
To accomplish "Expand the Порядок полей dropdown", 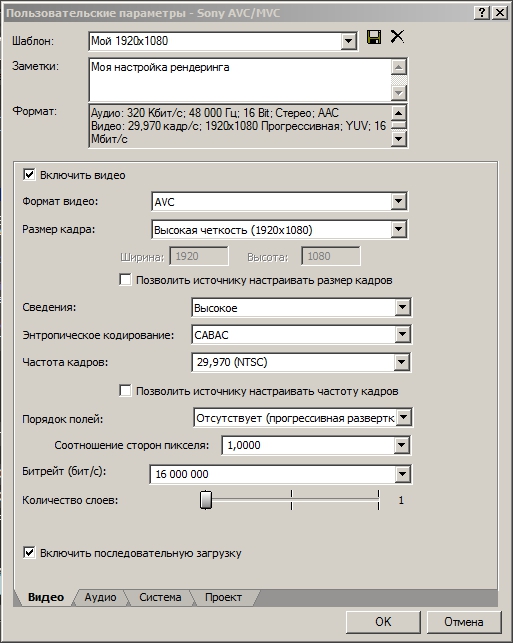I will click(404, 417).
